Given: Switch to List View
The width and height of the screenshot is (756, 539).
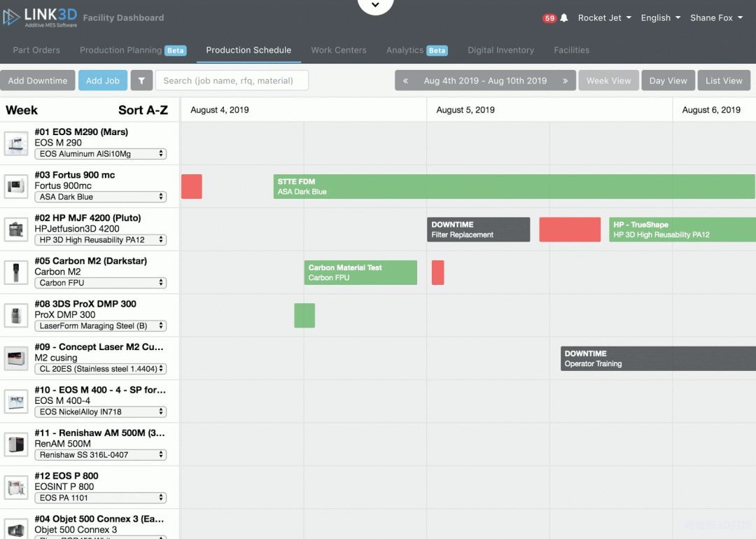Looking at the screenshot, I should [724, 80].
